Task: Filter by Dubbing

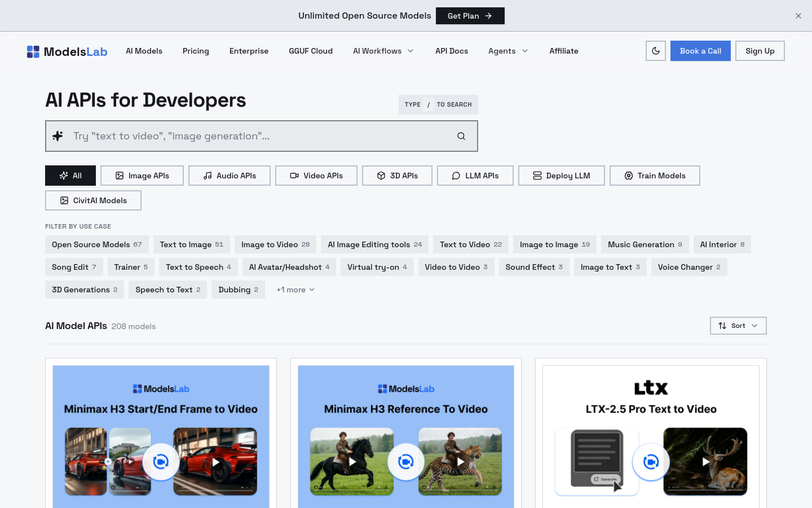Action: point(238,290)
